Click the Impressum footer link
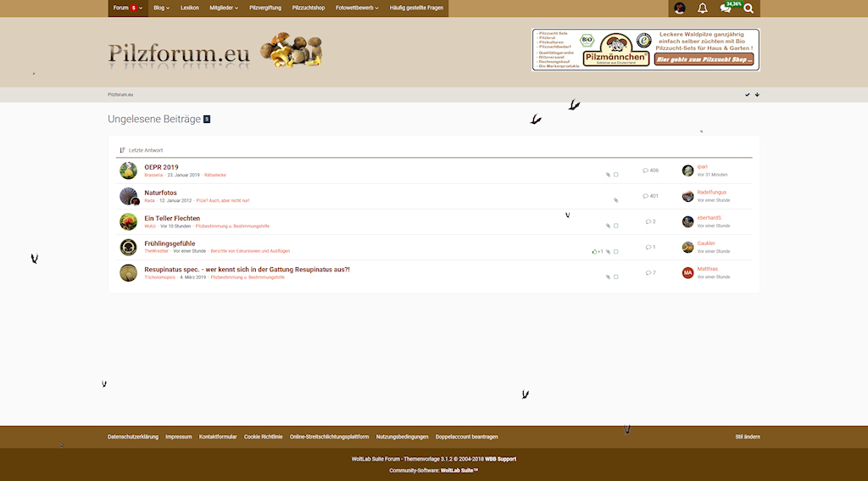Viewport: 868px width, 481px height. 179,436
